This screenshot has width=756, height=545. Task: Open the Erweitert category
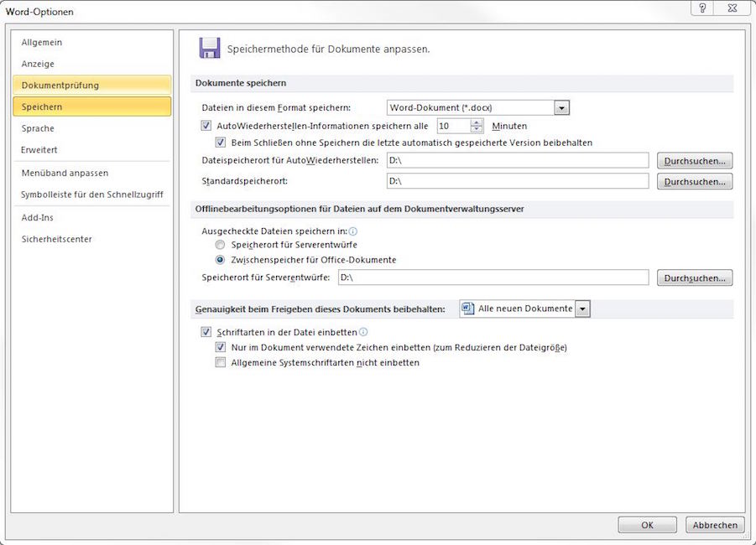tap(91, 150)
